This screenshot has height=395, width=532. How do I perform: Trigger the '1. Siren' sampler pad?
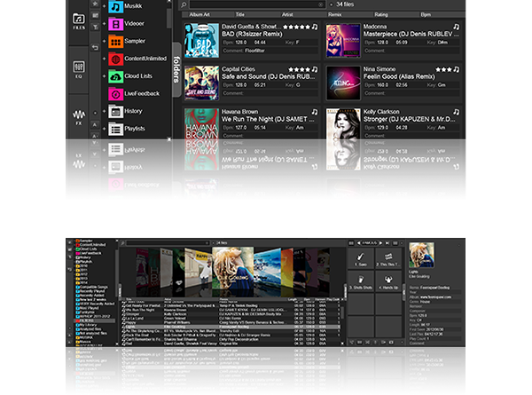[361, 258]
